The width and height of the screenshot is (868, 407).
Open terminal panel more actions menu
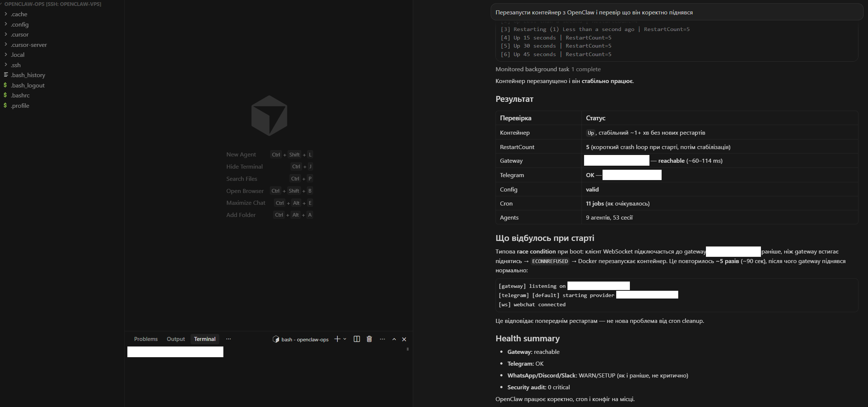click(x=382, y=339)
